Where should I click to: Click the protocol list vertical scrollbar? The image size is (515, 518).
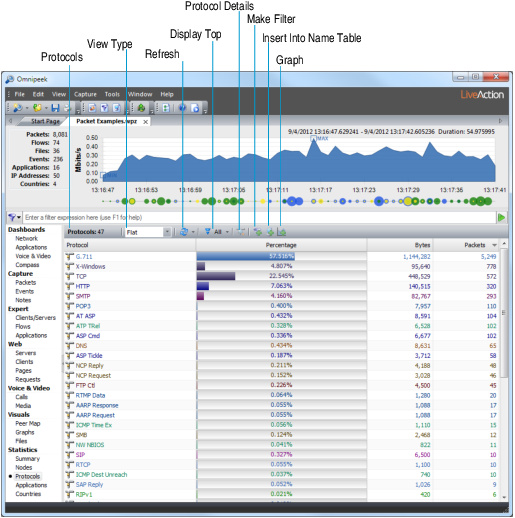(x=504, y=313)
